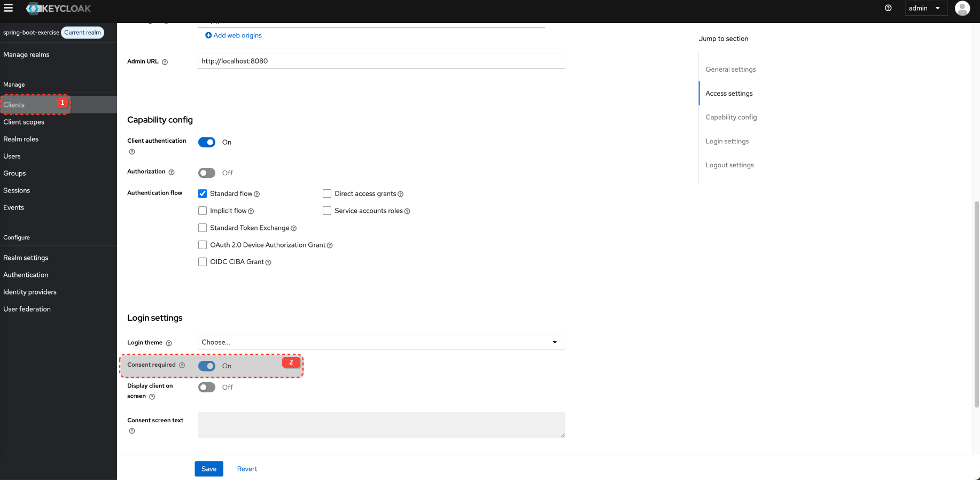The image size is (980, 480).
Task: Navigate to Users
Action: click(12, 156)
